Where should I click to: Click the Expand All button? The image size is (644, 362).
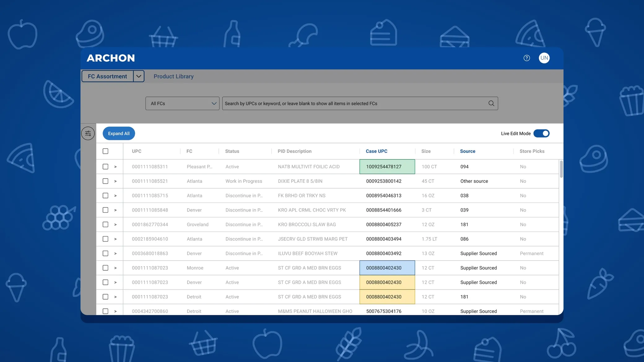click(119, 133)
